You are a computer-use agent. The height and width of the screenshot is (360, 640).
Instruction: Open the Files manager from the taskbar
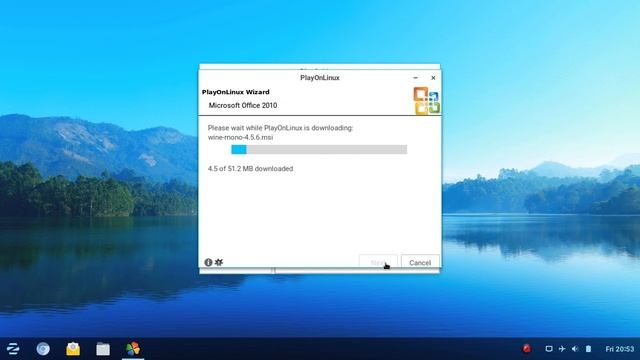[x=103, y=349]
